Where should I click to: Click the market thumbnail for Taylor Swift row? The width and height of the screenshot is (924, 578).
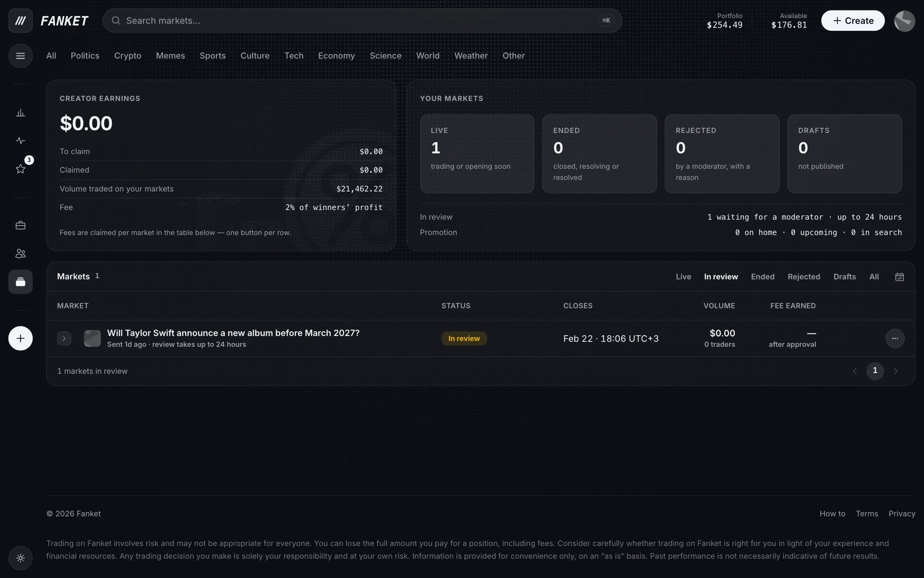pyautogui.click(x=92, y=338)
